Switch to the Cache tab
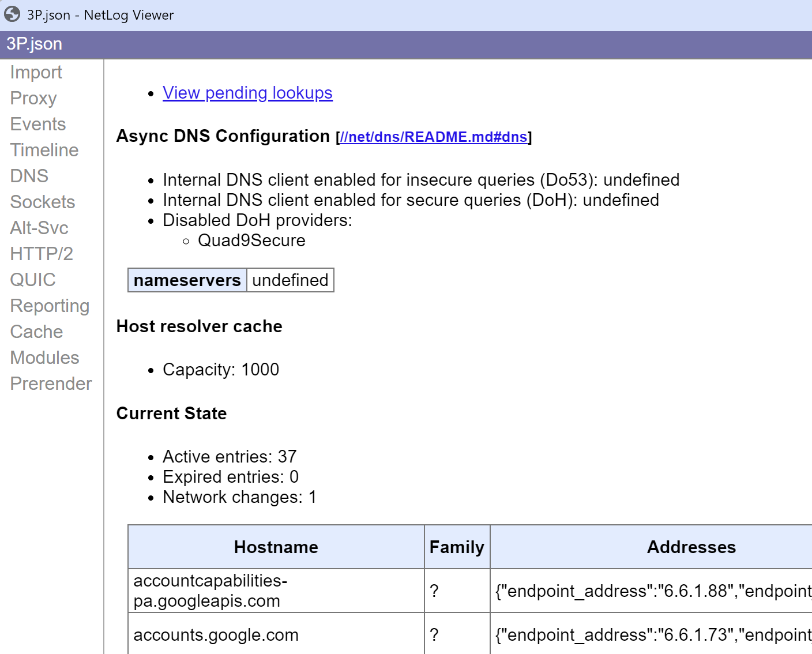 point(36,332)
